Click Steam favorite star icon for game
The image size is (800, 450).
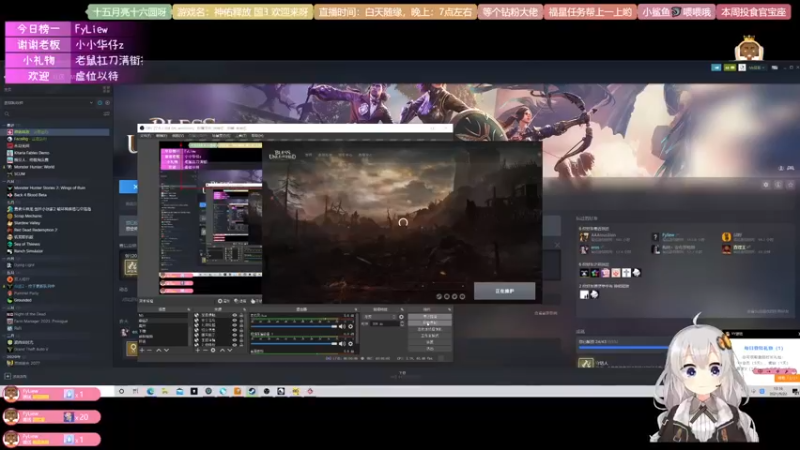pyautogui.click(x=790, y=185)
